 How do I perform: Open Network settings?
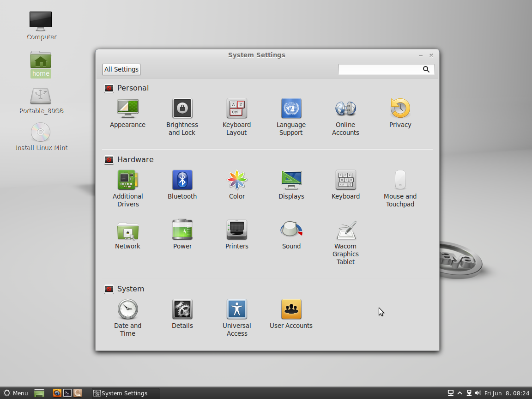point(127,235)
